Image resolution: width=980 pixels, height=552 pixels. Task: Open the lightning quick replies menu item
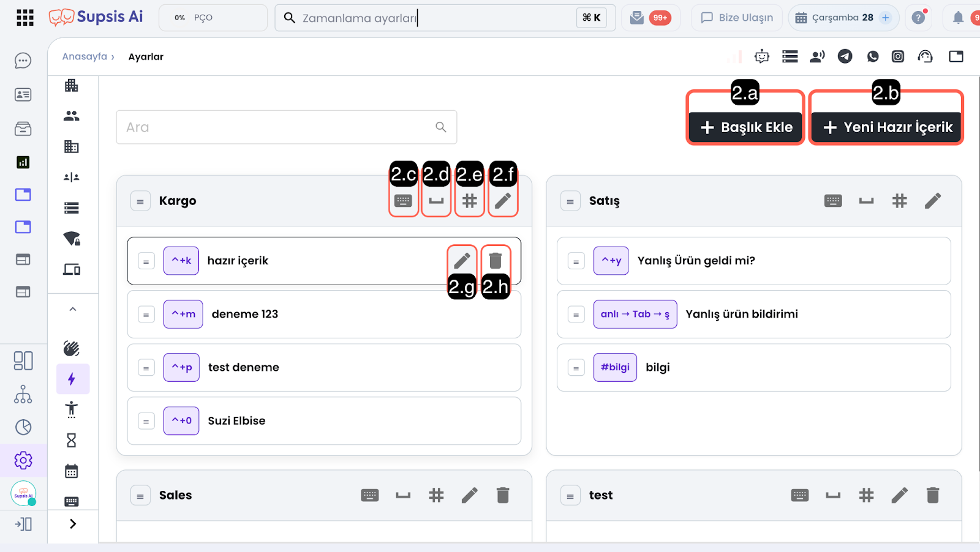click(72, 379)
